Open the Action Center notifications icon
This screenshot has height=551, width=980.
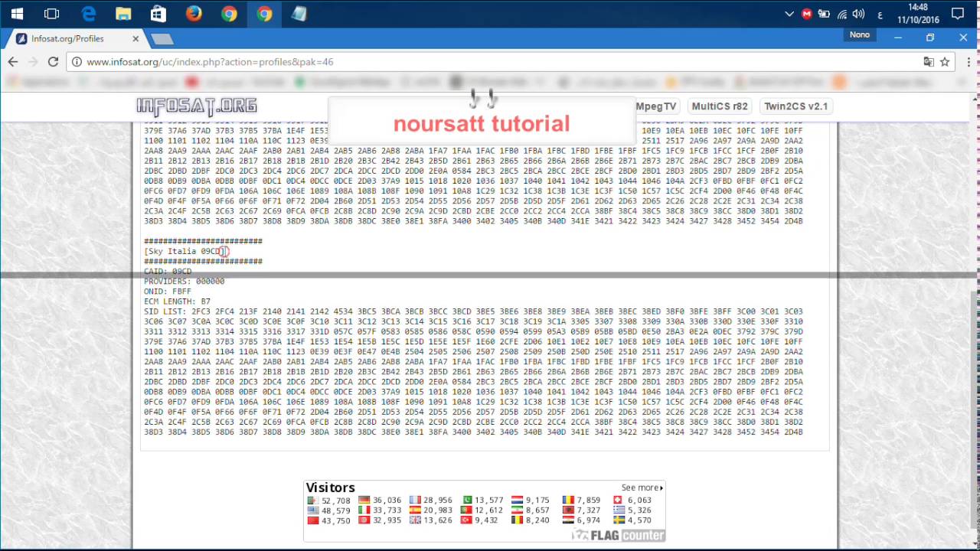pos(957,14)
